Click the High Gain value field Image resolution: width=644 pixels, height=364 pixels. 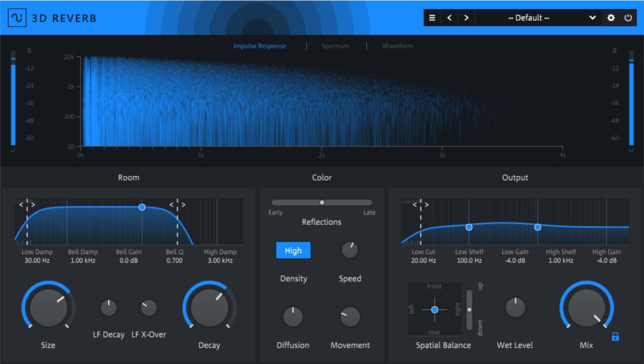pyautogui.click(x=606, y=261)
